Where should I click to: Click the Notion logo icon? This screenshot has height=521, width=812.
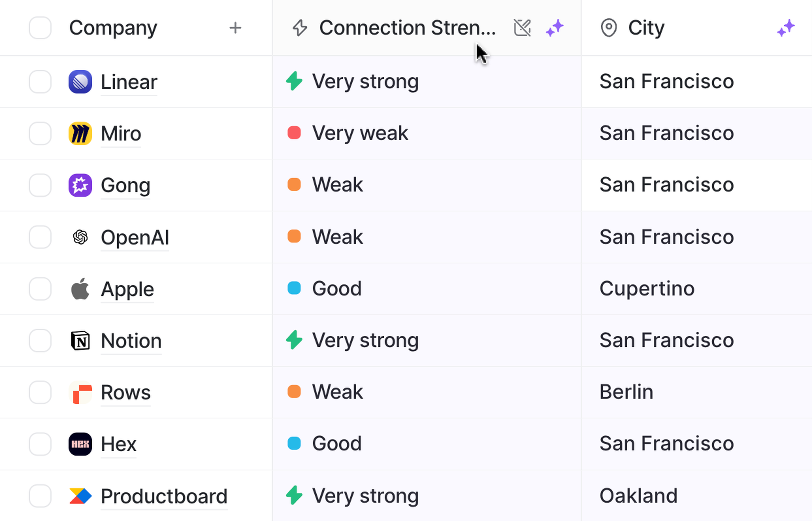(x=80, y=340)
